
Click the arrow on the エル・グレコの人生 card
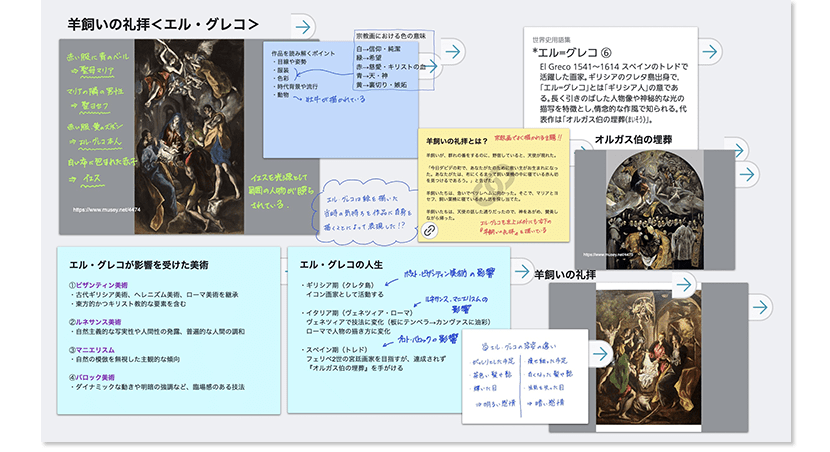coord(522,272)
